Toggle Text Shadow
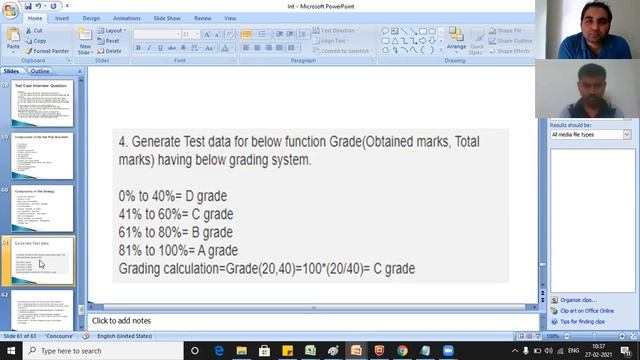The image size is (640, 360). click(183, 48)
